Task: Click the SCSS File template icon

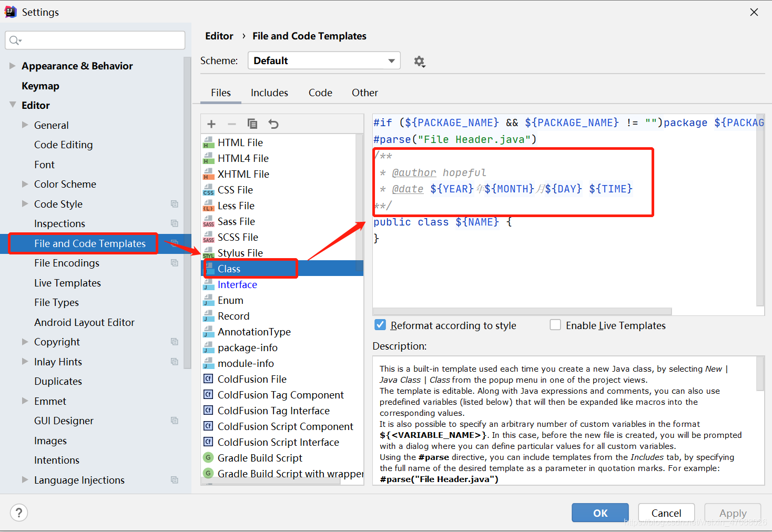Action: tap(209, 237)
